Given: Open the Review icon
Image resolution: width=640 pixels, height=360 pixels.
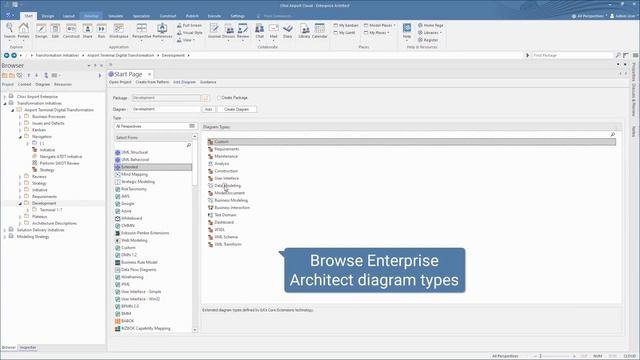Looking at the screenshot, I should [x=243, y=31].
